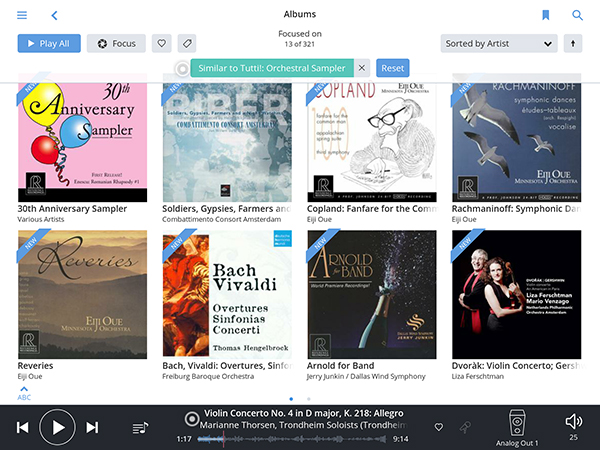Click the 30th Anniversary Sampler title
The width and height of the screenshot is (600, 450).
pos(72,209)
